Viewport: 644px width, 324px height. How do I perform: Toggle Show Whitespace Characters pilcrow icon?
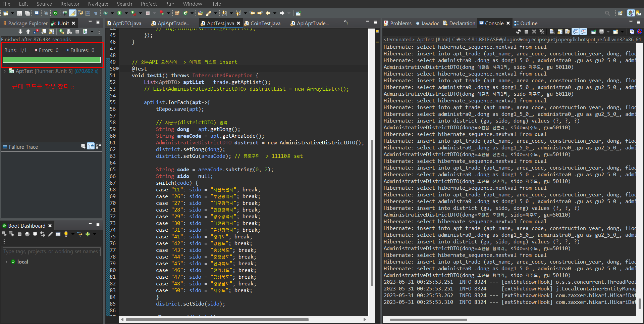pos(96,13)
